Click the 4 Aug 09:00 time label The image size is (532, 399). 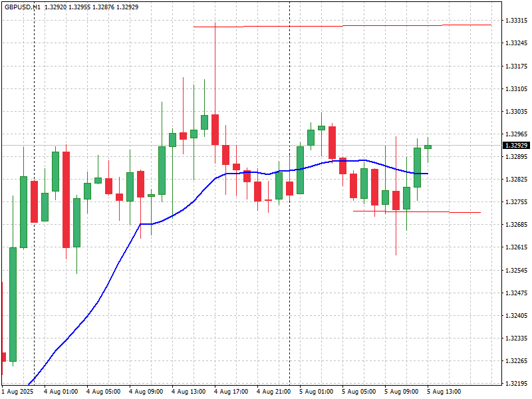[146, 392]
